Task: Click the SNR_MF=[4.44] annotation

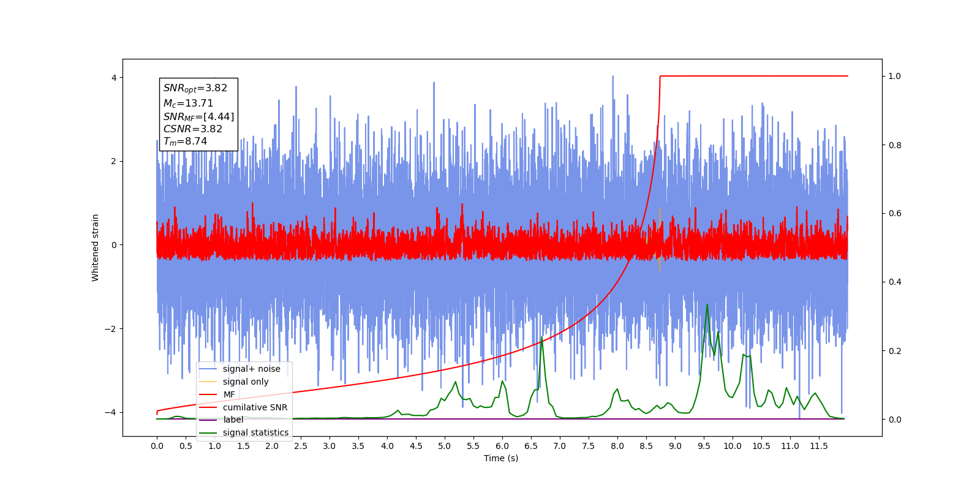Action: pyautogui.click(x=198, y=116)
